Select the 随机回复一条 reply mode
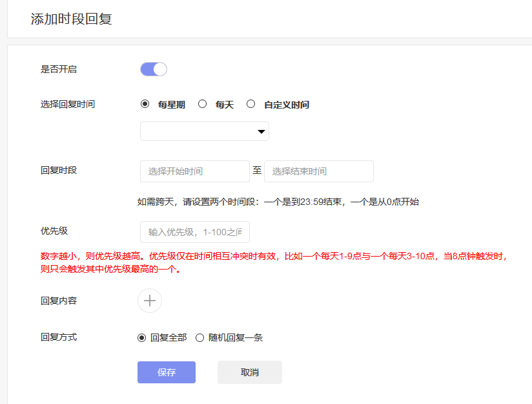Image resolution: width=532 pixels, height=404 pixels. (200, 337)
